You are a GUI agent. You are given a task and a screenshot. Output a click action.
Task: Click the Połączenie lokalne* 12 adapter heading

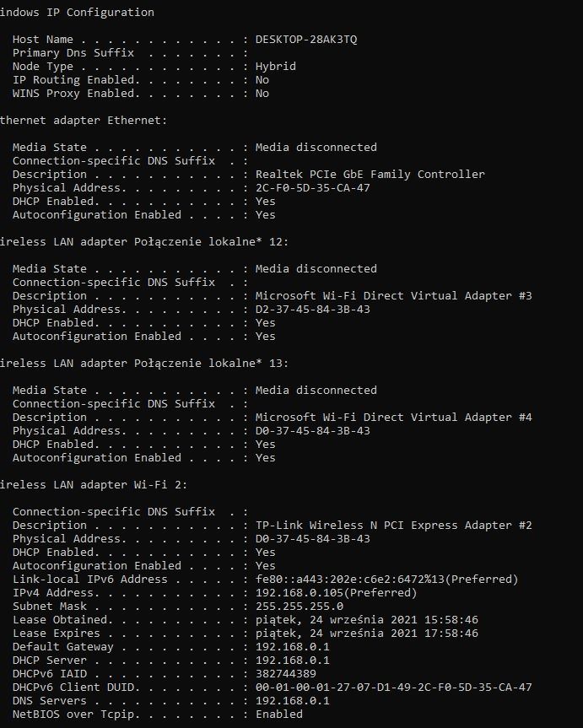pos(144,242)
